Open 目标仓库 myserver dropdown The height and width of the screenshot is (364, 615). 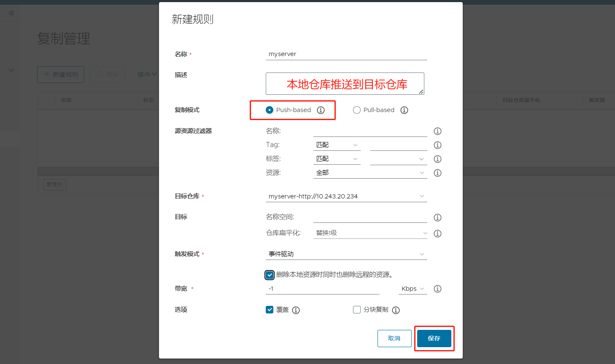pos(346,196)
